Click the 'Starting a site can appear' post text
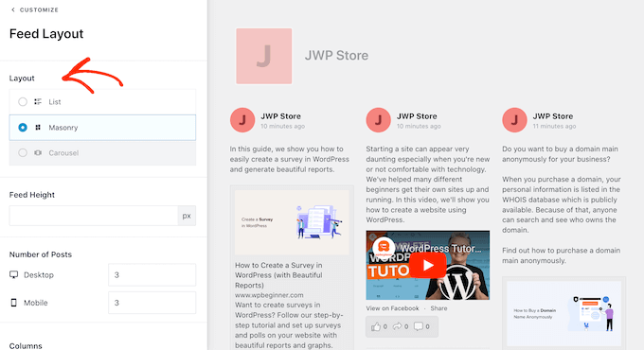The width and height of the screenshot is (644, 350). click(x=427, y=184)
